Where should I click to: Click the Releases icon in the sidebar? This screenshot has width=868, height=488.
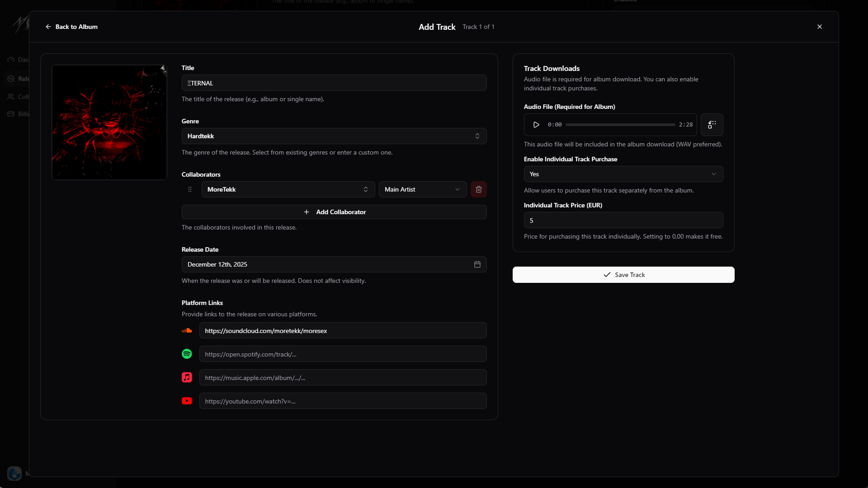(x=11, y=78)
